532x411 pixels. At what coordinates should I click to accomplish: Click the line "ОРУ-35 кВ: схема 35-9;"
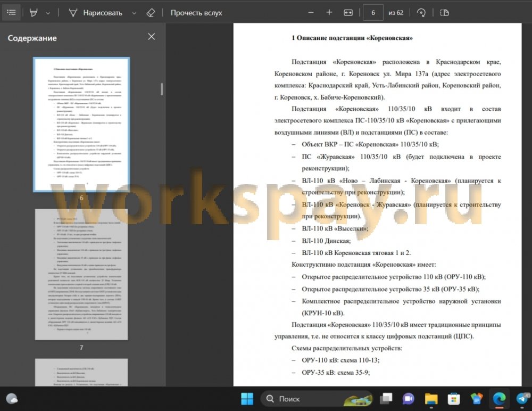336,372
